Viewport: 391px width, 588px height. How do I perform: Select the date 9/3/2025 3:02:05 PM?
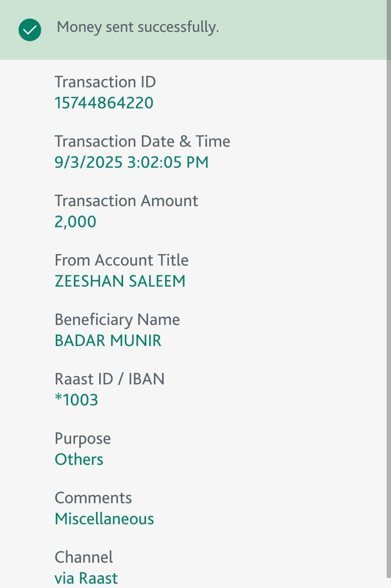point(132,162)
